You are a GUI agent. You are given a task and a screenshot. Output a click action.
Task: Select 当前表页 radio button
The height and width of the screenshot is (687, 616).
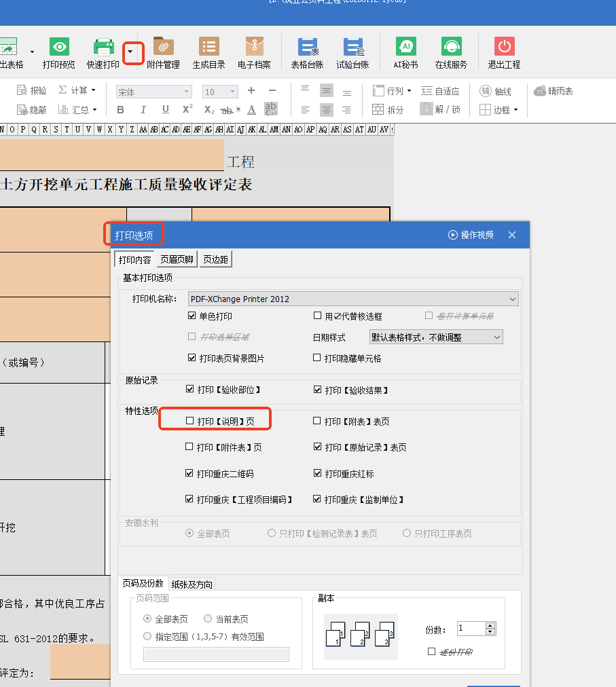pyautogui.click(x=209, y=619)
